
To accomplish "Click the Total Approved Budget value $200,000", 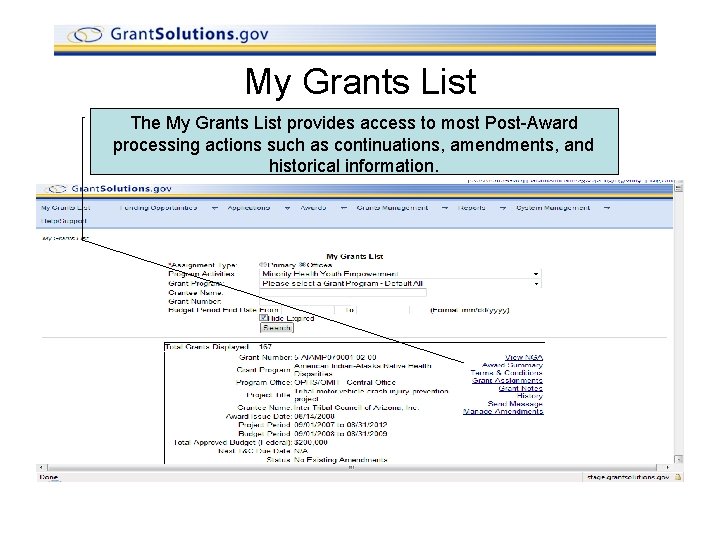I will pyautogui.click(x=311, y=443).
